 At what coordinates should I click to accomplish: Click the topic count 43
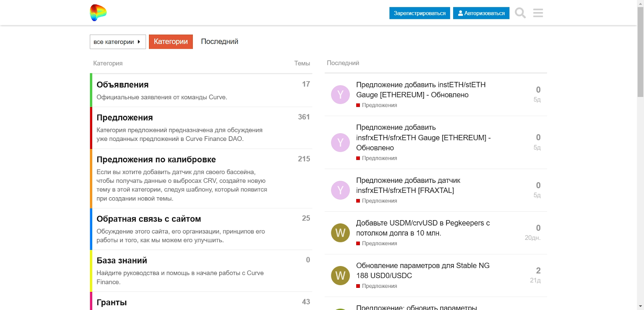click(306, 302)
